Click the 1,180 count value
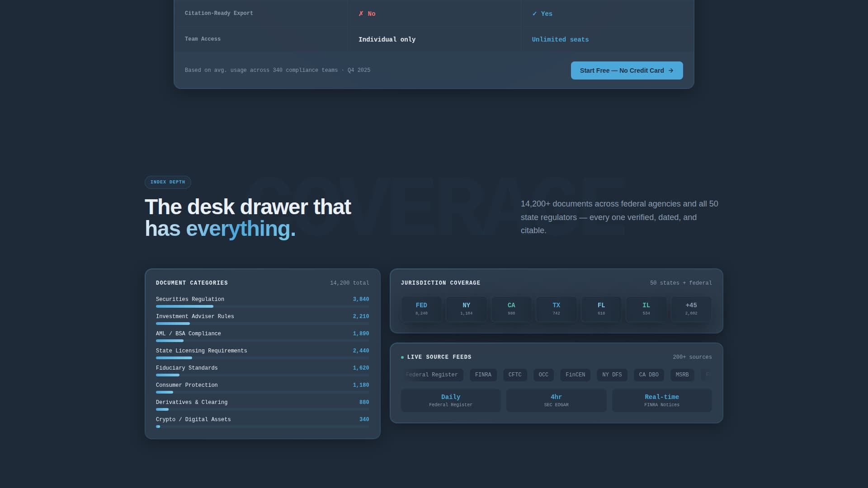Viewport: 868px width, 488px height. (361, 385)
